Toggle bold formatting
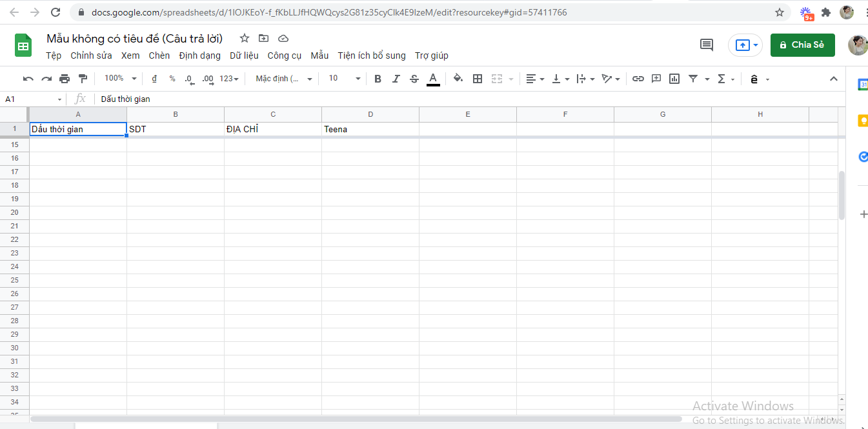Image resolution: width=868 pixels, height=429 pixels. (378, 79)
